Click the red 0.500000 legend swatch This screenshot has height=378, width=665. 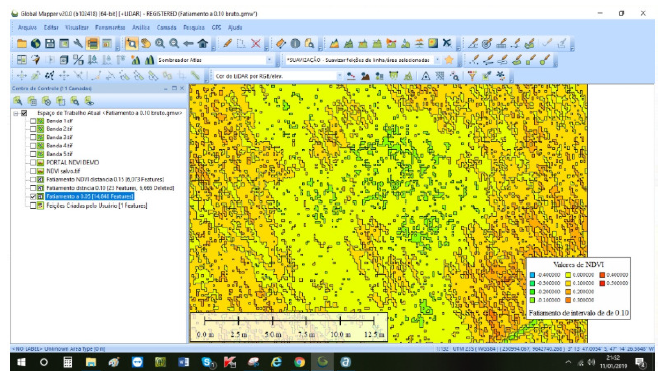pyautogui.click(x=602, y=283)
